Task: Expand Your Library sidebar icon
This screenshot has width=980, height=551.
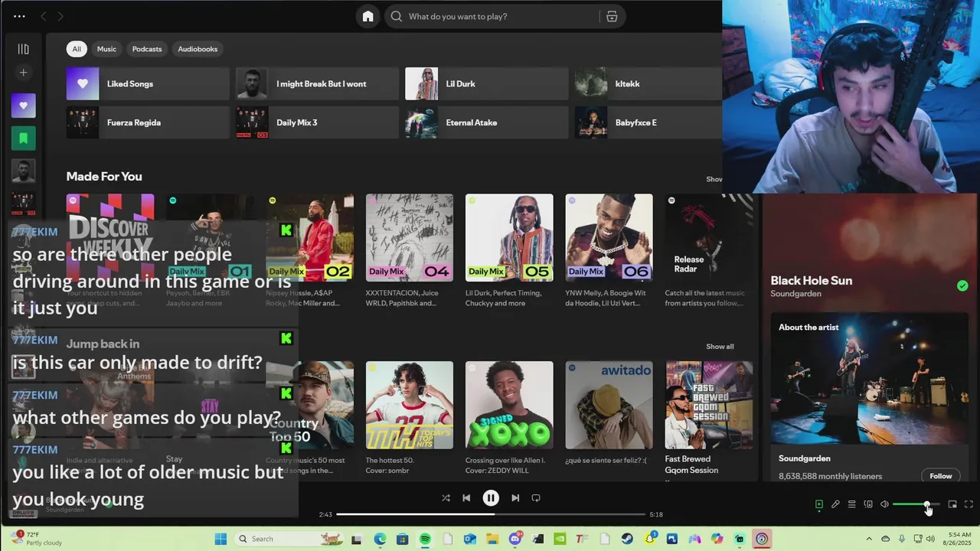Action: click(23, 49)
